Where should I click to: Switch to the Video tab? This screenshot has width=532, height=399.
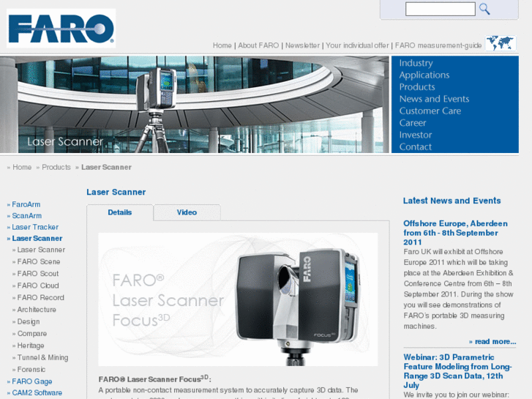(x=187, y=212)
